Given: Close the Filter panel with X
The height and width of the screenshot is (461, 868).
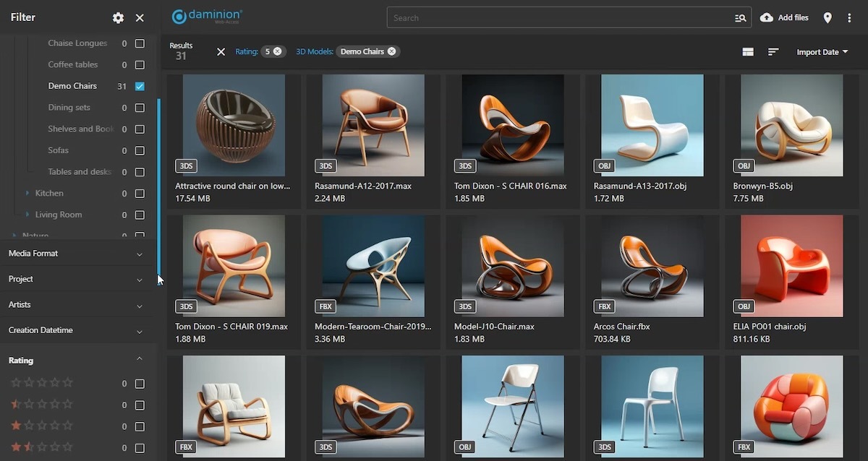Looking at the screenshot, I should pos(140,18).
